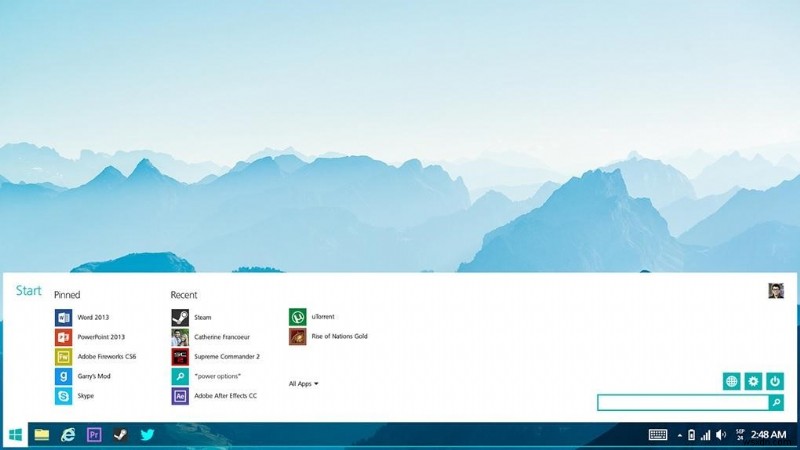Click the search magnifier button
Image resolution: width=800 pixels, height=450 pixels.
(776, 403)
